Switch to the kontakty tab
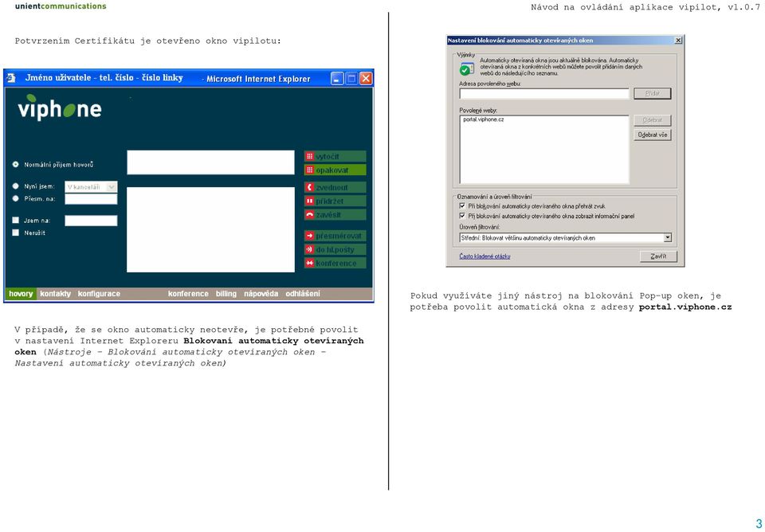The height and width of the screenshot is (532, 765). 55,294
